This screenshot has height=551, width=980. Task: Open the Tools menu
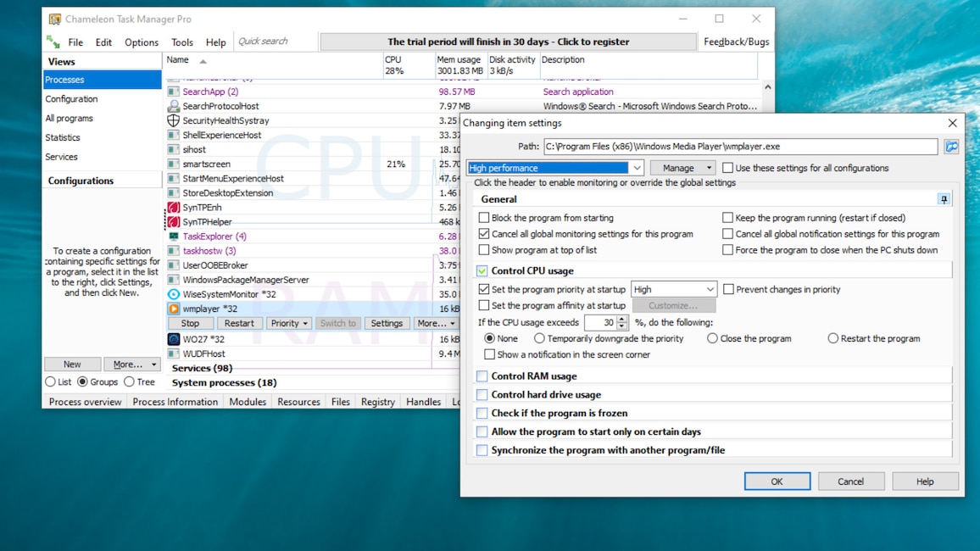click(x=182, y=42)
